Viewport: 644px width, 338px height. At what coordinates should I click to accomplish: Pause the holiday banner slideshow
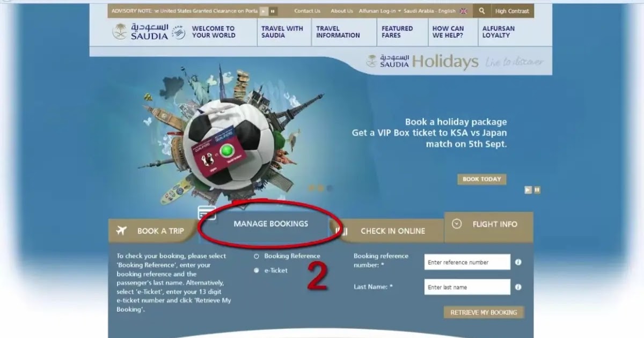click(537, 190)
